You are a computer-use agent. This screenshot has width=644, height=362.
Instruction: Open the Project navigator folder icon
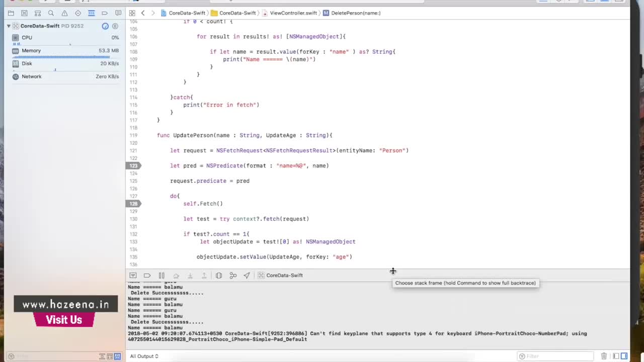(x=11, y=13)
